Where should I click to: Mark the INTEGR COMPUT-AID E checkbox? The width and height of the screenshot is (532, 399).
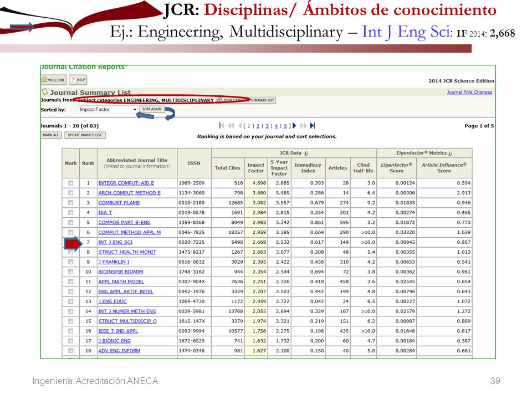point(70,183)
